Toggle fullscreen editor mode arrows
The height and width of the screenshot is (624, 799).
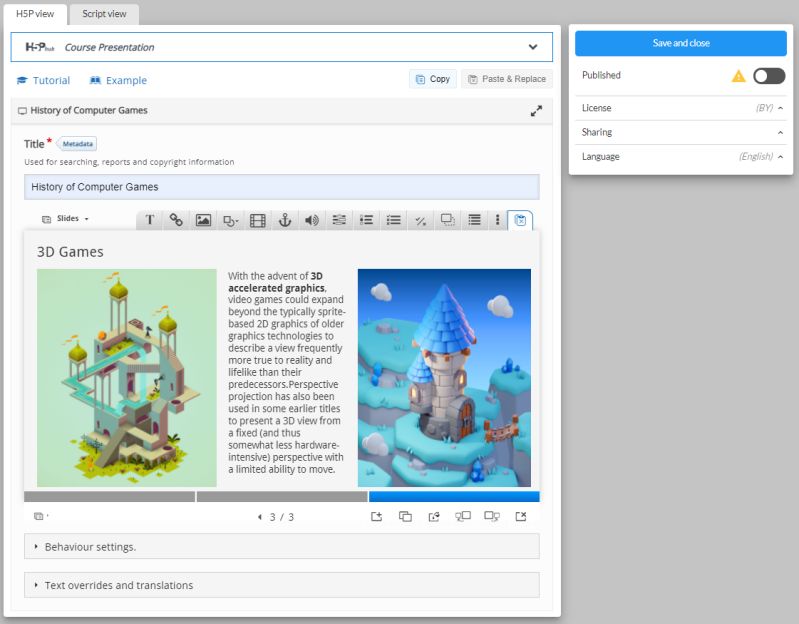pyautogui.click(x=536, y=111)
